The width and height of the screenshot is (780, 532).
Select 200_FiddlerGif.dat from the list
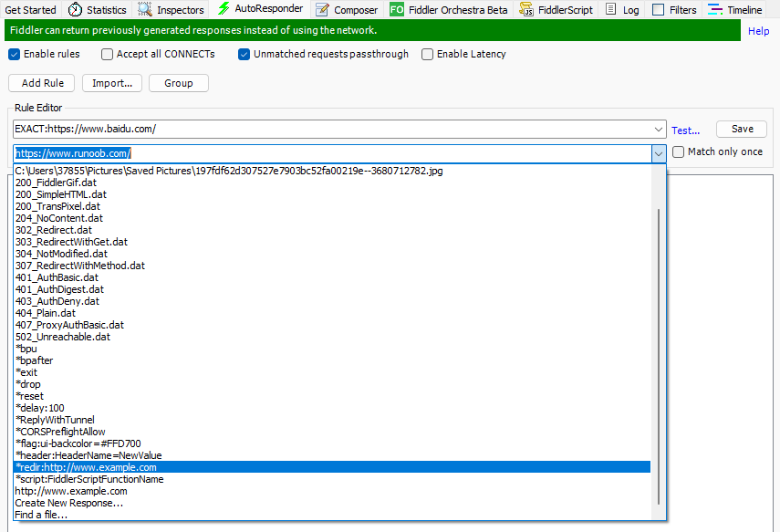click(x=332, y=183)
